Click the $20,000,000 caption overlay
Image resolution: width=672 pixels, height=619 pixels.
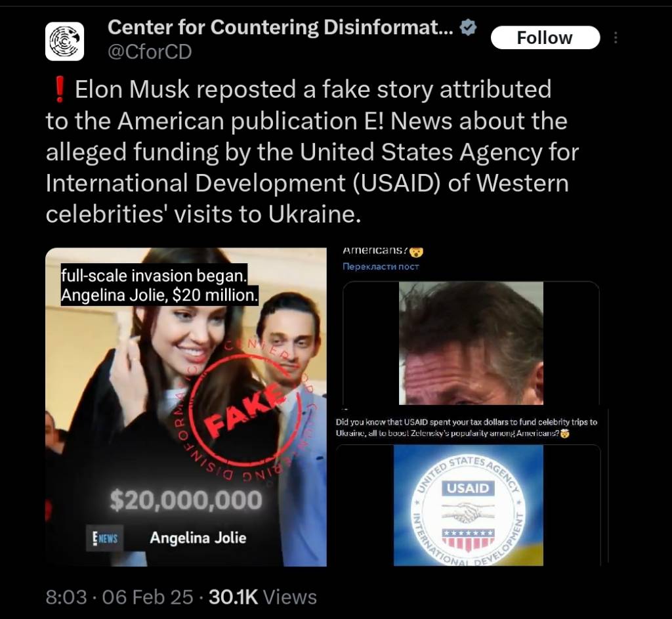pos(186,500)
